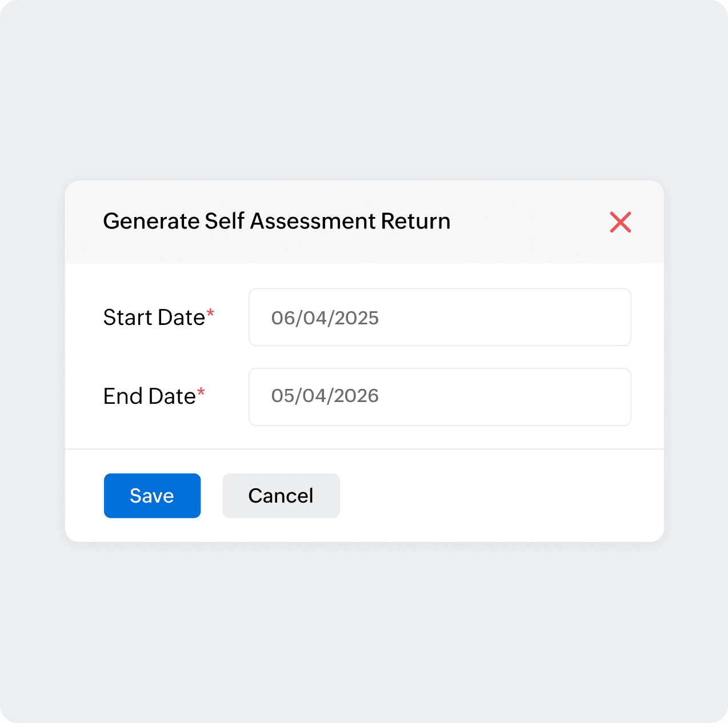Focus the End Date input field
Screen dimensions: 728x723
pyautogui.click(x=440, y=397)
